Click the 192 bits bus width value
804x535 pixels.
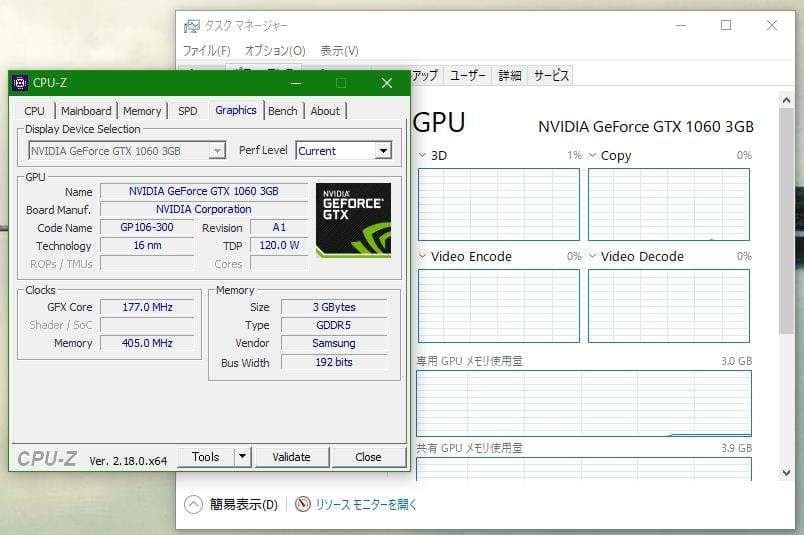334,362
